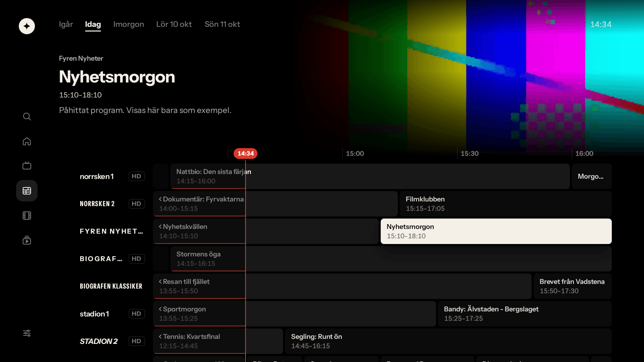Select highlighted Nyhetsmorgon program
The height and width of the screenshot is (362, 644).
[x=496, y=231]
